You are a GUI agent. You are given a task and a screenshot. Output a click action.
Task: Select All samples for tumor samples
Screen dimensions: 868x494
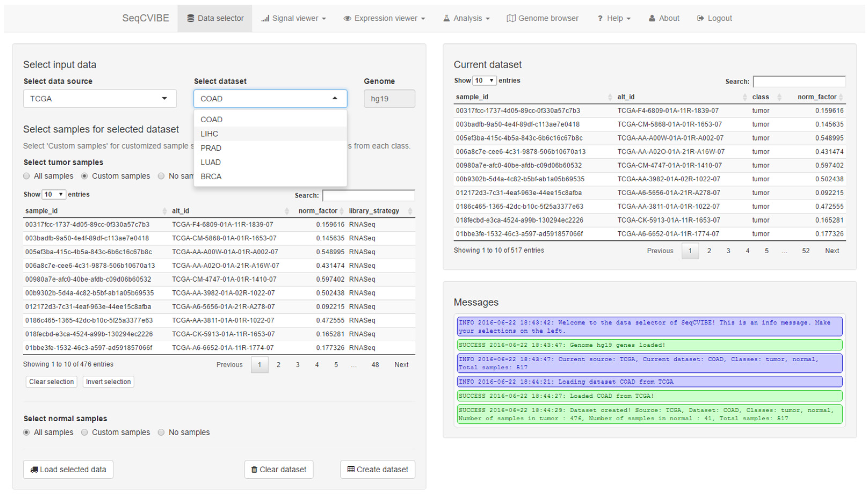tap(27, 176)
